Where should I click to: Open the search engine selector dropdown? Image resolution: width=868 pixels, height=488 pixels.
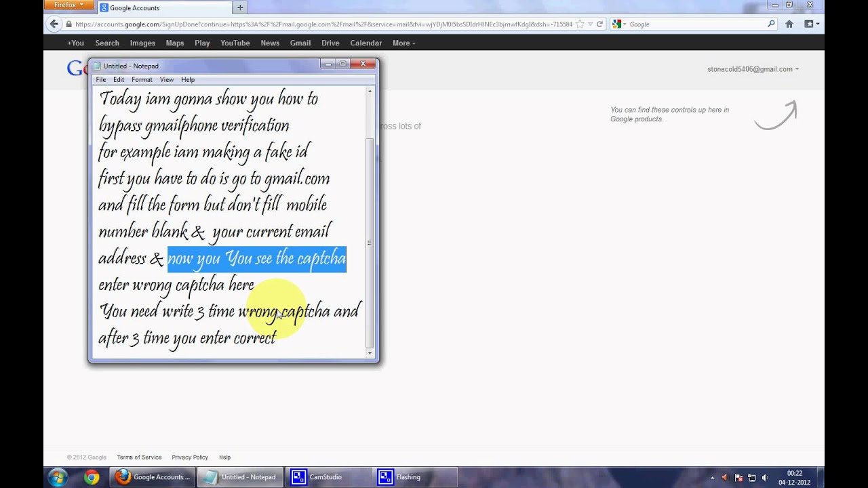(619, 24)
